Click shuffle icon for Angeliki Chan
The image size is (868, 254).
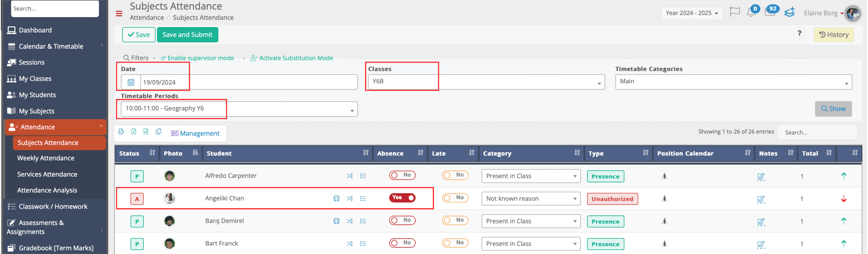(350, 198)
